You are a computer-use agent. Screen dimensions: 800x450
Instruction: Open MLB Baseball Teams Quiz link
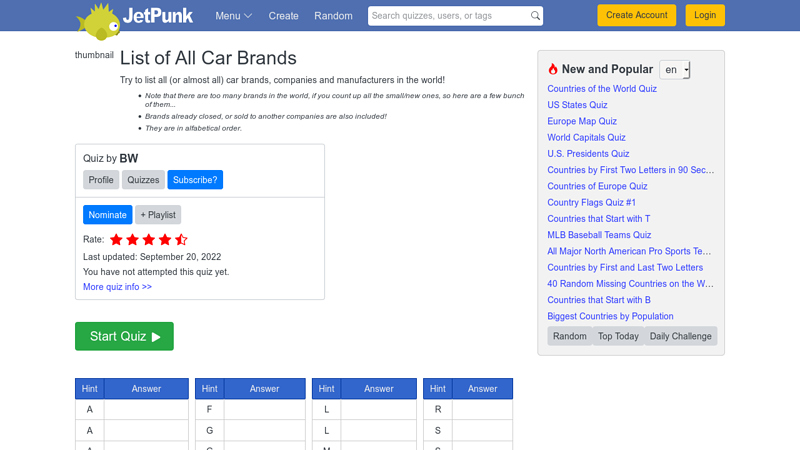click(599, 235)
